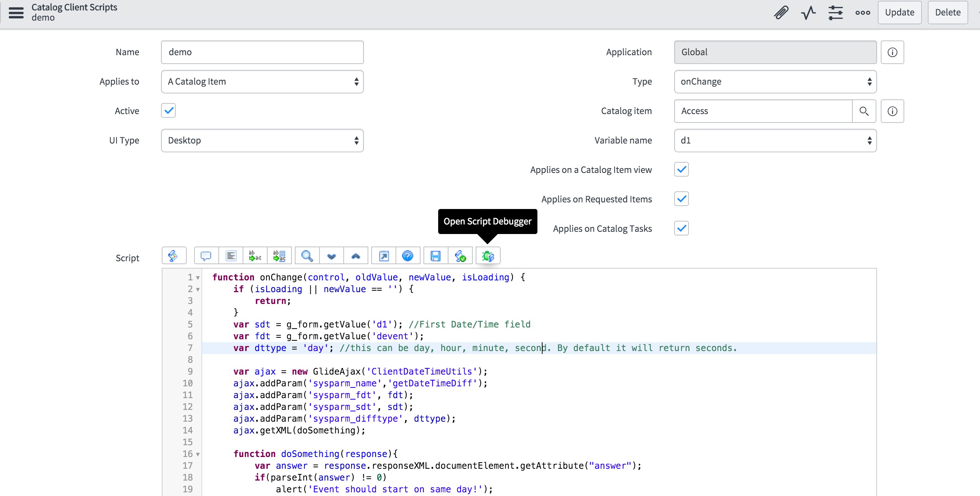The width and height of the screenshot is (980, 496).
Task: Collapse code fold arrow on line 1
Action: click(x=198, y=278)
